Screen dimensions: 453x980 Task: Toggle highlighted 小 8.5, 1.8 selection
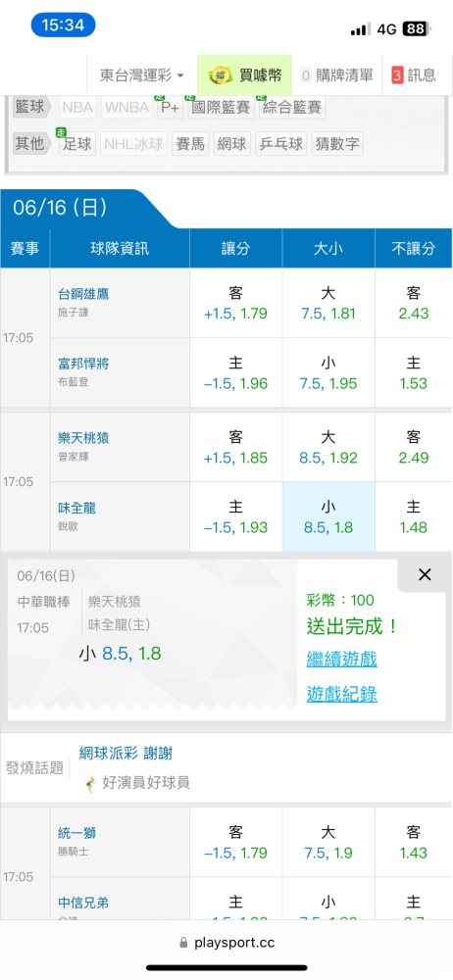click(328, 516)
